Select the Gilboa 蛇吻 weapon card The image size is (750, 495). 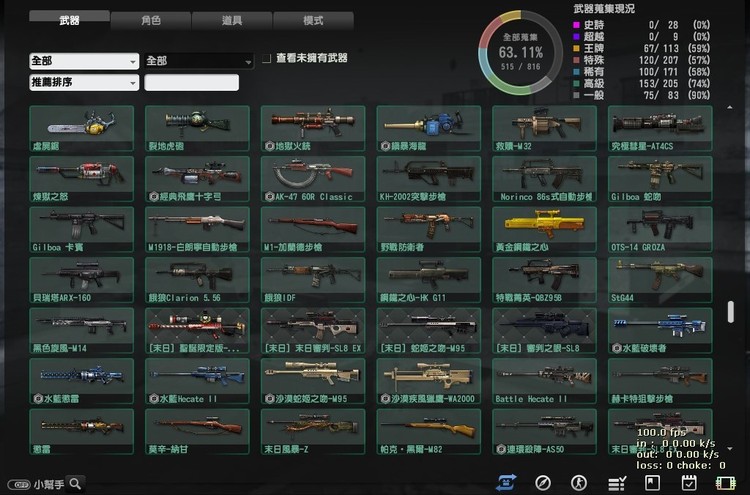(x=661, y=179)
